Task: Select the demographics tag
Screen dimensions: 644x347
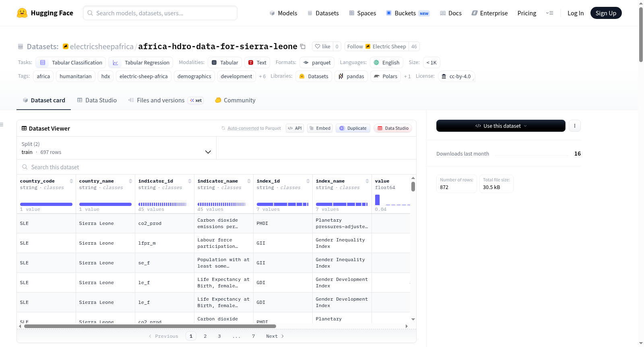Action: click(x=194, y=76)
